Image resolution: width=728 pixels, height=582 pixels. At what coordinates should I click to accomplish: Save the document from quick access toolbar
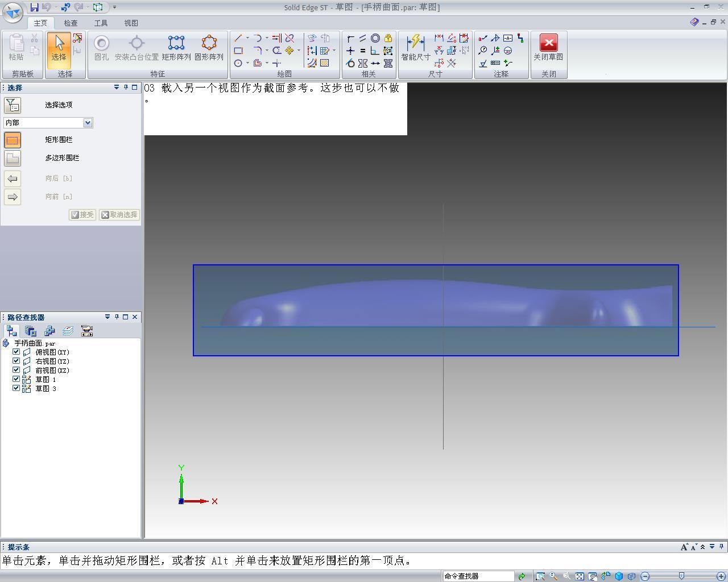pyautogui.click(x=34, y=7)
